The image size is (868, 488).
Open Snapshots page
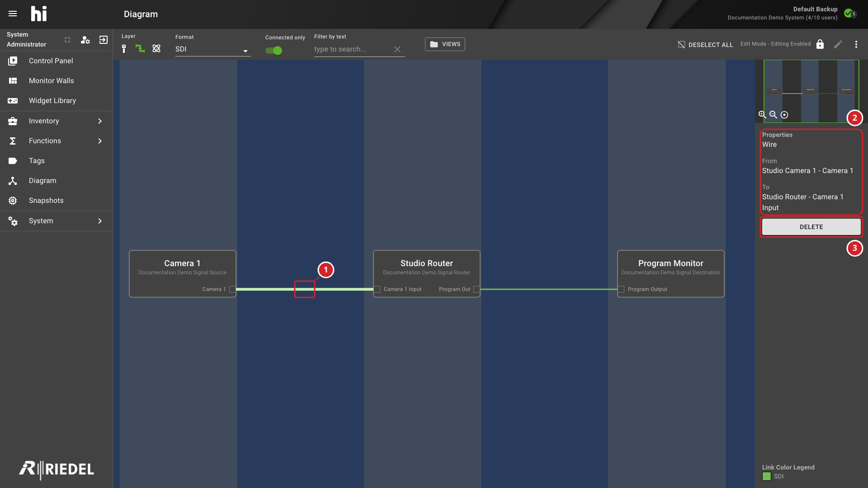(57, 201)
